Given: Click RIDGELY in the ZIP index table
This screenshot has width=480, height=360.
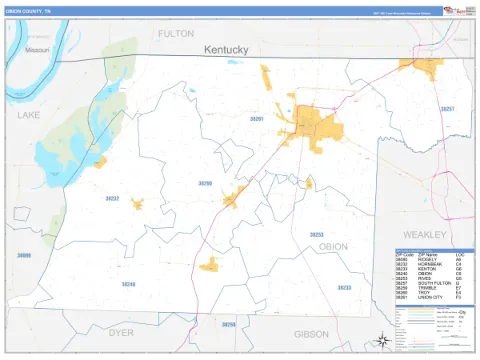Looking at the screenshot, I should coord(427,259).
